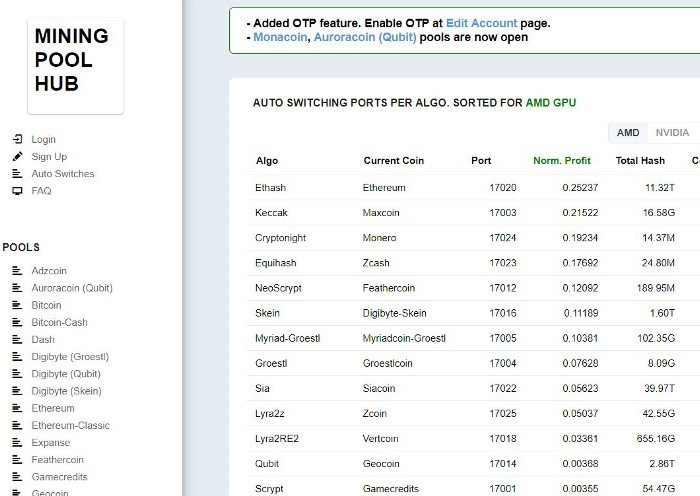Click the list icon beside Ethereum
Image resolution: width=700 pixels, height=496 pixels.
pos(17,409)
